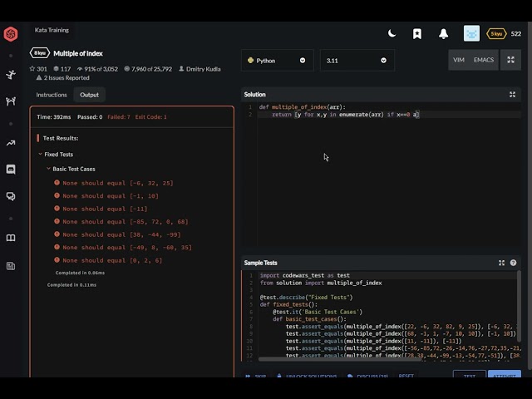Click the RESET button

pos(406,376)
